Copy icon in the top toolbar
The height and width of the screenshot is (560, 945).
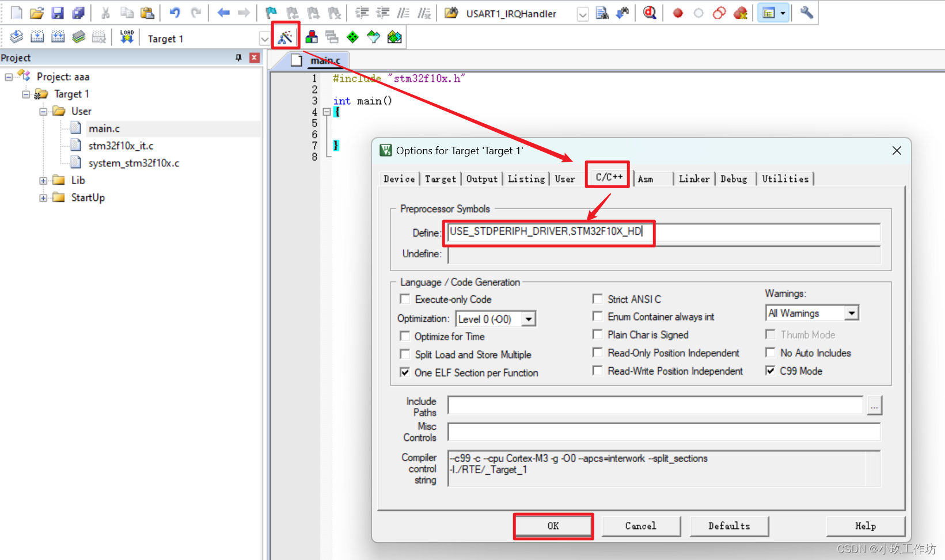click(127, 13)
